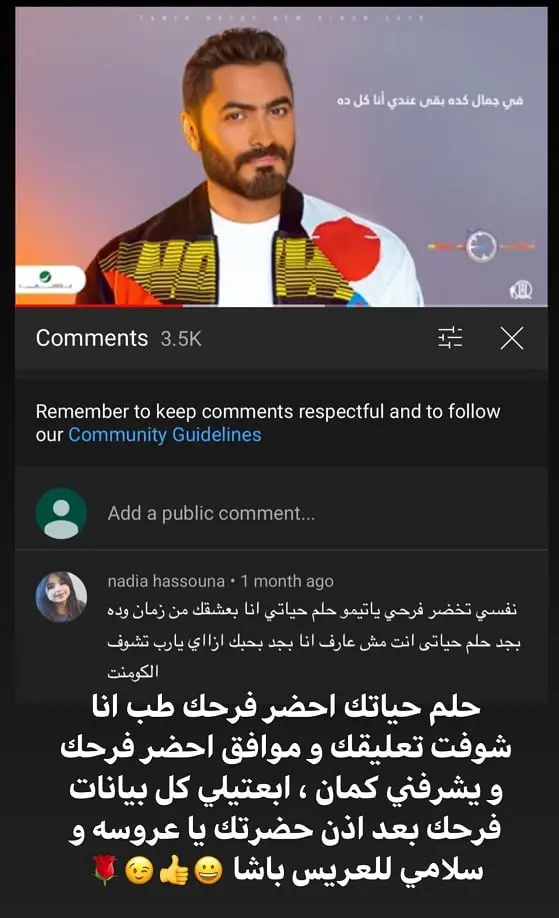Tap the rose emoji in the caption
The height and width of the screenshot is (918, 559).
pos(105,871)
